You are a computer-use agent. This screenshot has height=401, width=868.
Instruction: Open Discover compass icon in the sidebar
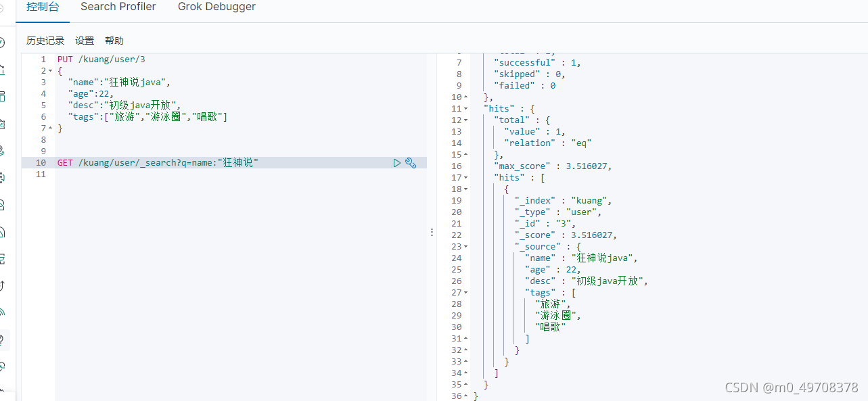pos(2,43)
